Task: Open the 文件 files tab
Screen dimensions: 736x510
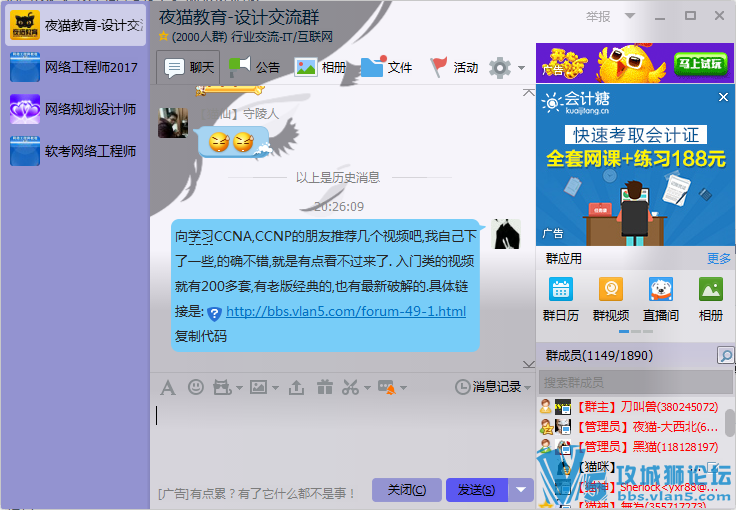Action: pos(386,68)
